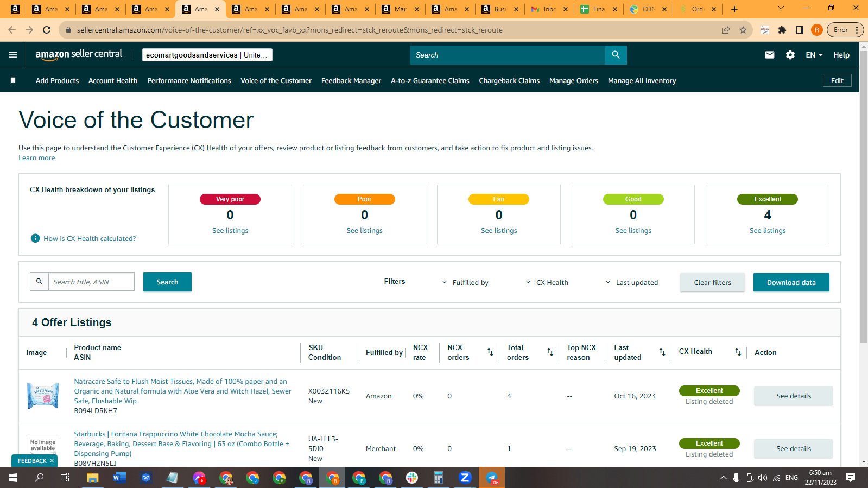Sort listings by CX Health column

[738, 352]
